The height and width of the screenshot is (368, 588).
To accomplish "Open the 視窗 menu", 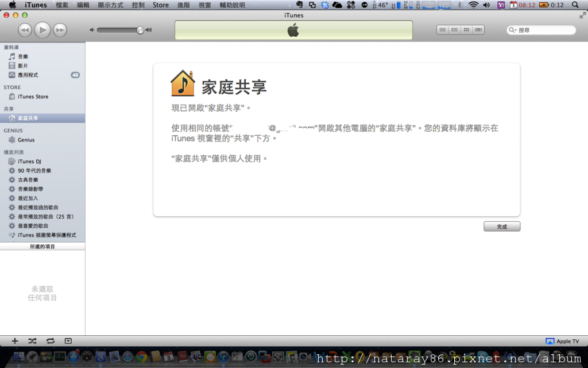I will [205, 5].
